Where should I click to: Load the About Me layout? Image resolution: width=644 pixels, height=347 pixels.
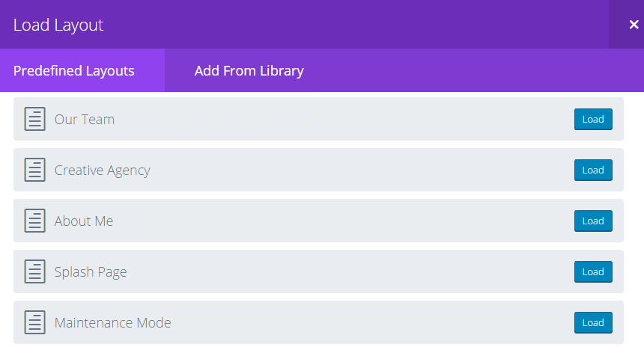click(x=593, y=221)
